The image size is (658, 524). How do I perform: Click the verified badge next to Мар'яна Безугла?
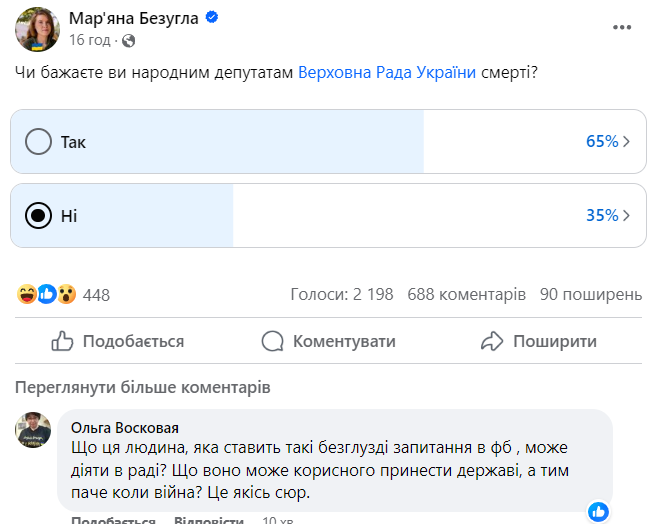click(x=212, y=18)
